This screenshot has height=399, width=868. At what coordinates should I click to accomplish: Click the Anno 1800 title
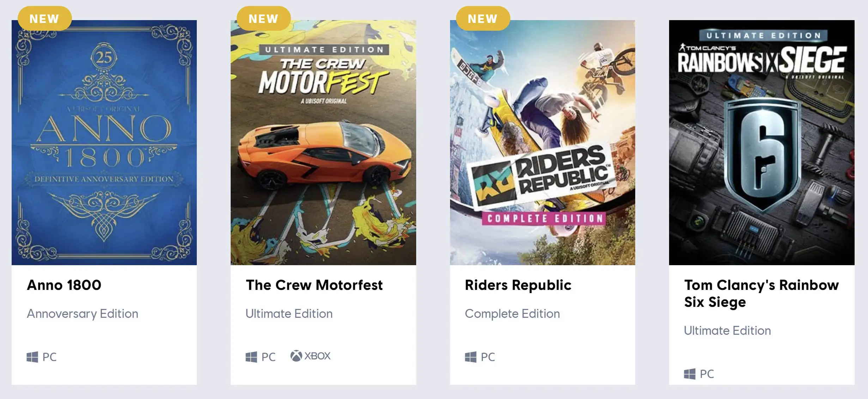(64, 285)
